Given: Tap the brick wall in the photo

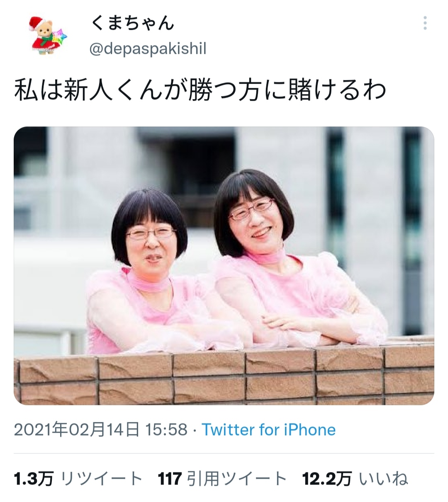Looking at the screenshot, I should [224, 375].
